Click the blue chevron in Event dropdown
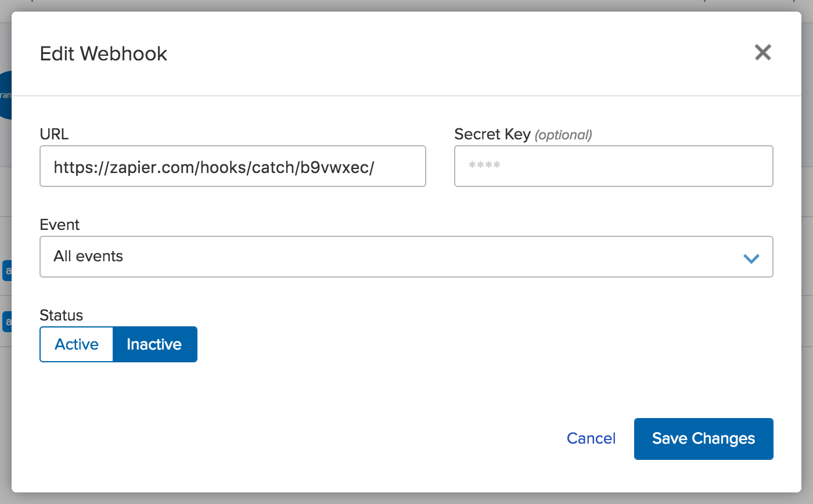Screen dimensions: 813x504 coord(751,258)
